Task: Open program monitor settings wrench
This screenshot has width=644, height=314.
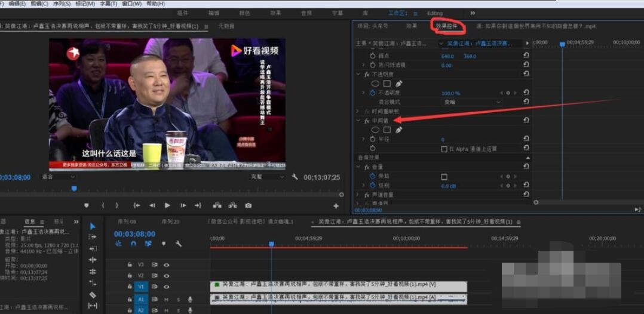Action: coord(295,177)
